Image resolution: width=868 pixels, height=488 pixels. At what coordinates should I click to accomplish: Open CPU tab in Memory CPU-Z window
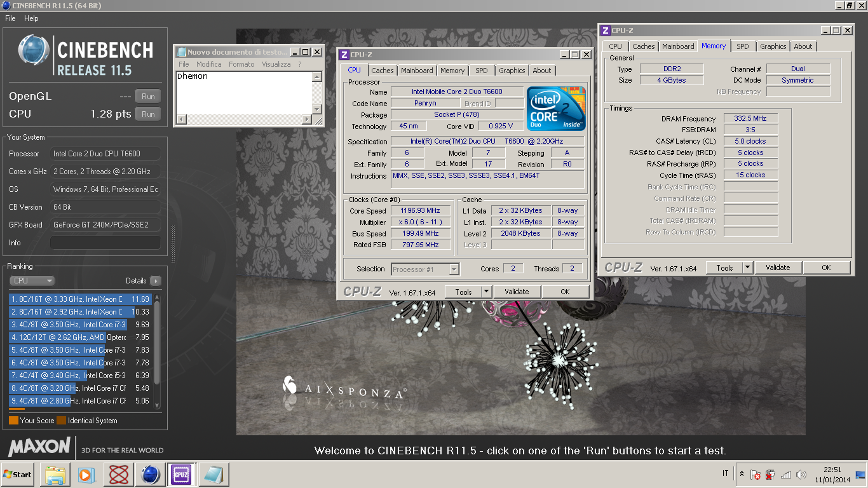click(x=615, y=46)
